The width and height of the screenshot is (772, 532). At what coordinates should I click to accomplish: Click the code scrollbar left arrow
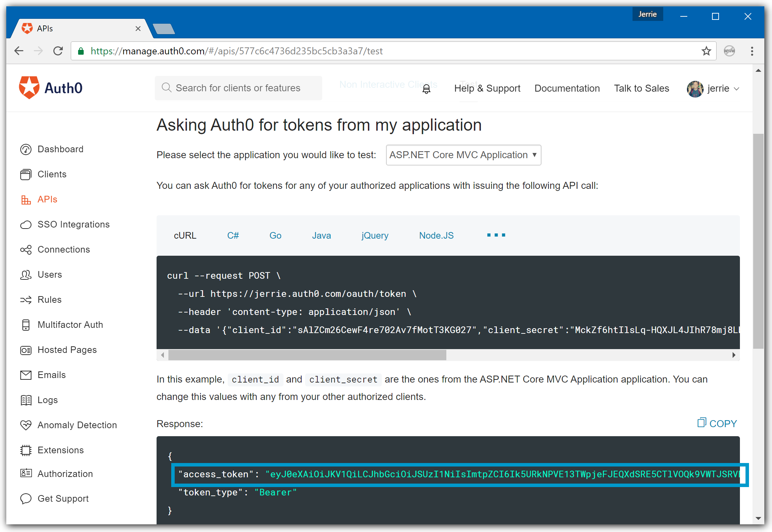[x=162, y=355]
